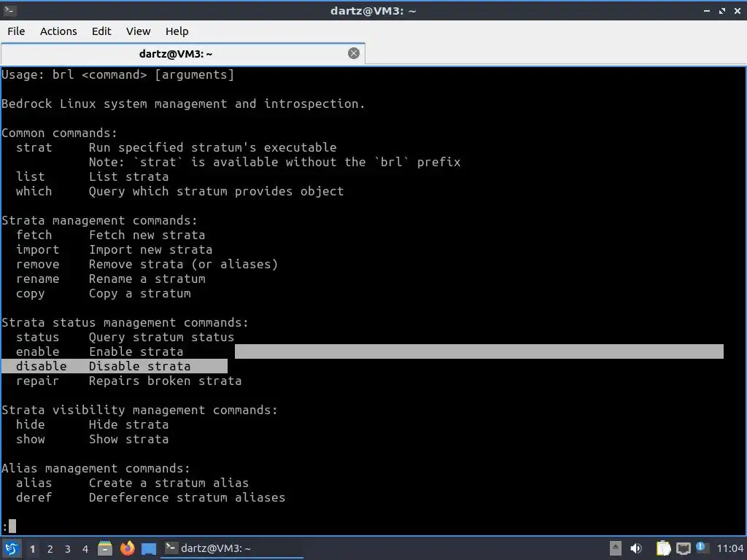
Task: Open the update notification tray icon
Action: point(701,547)
